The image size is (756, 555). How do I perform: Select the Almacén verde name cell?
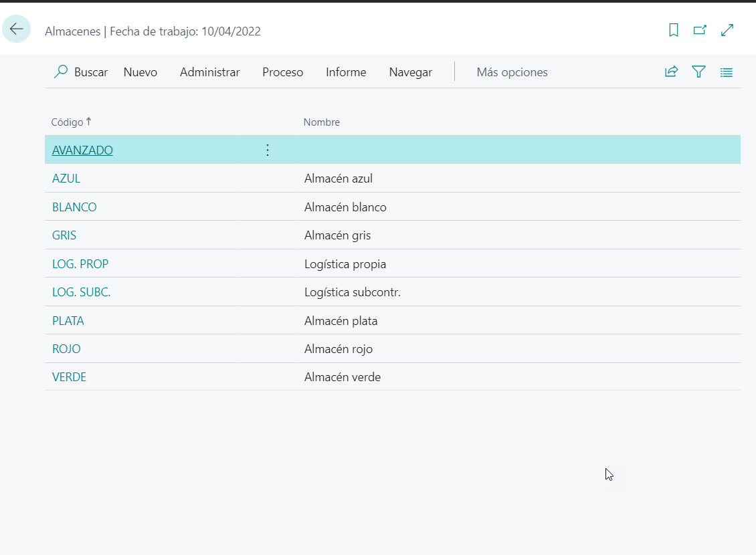[343, 377]
